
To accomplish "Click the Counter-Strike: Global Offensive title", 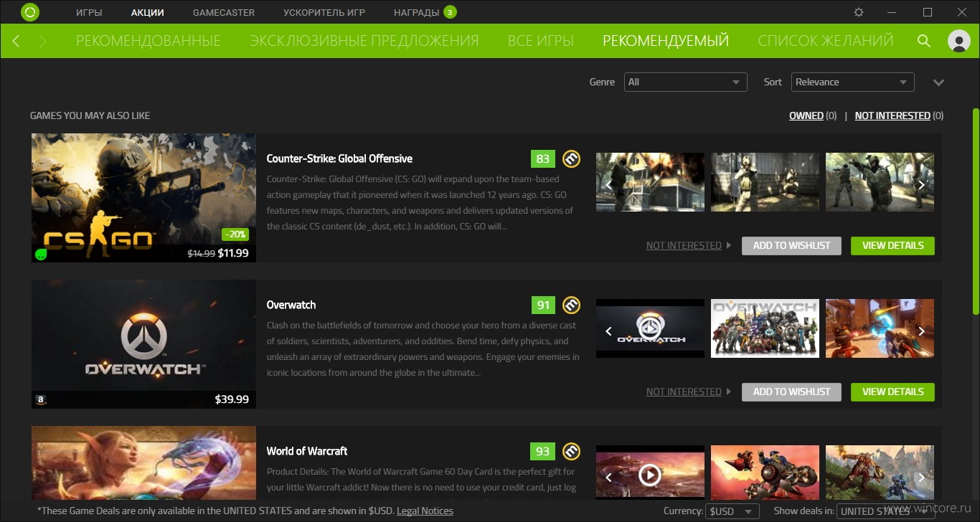I will [339, 158].
